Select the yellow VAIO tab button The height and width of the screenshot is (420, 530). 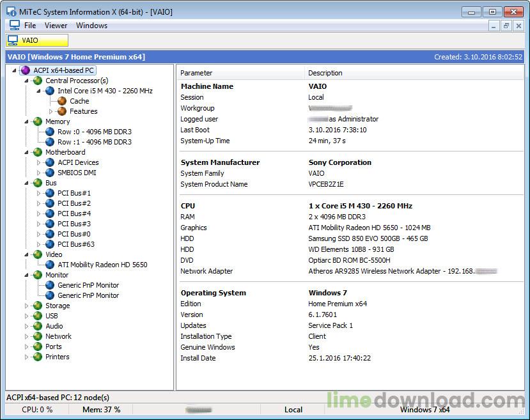point(37,40)
